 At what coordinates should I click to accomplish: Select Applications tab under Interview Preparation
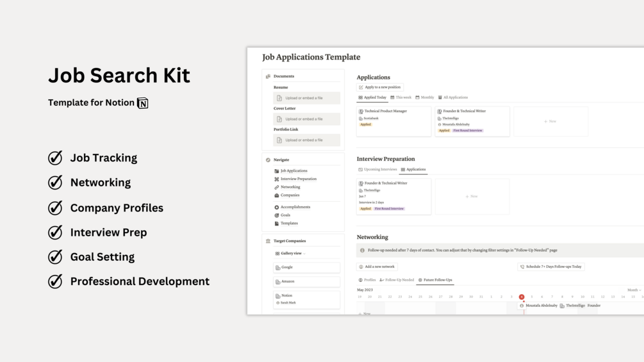(x=413, y=170)
